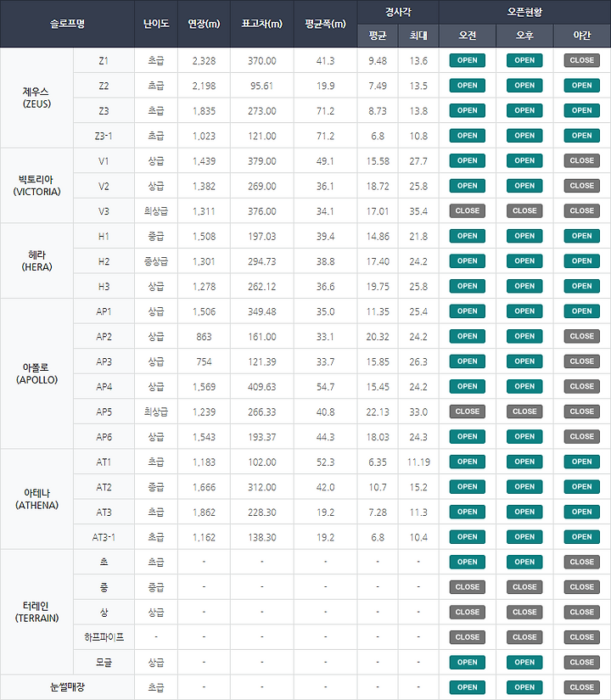Click the AP4 slope name
This screenshot has height=700, width=611.
(x=104, y=387)
